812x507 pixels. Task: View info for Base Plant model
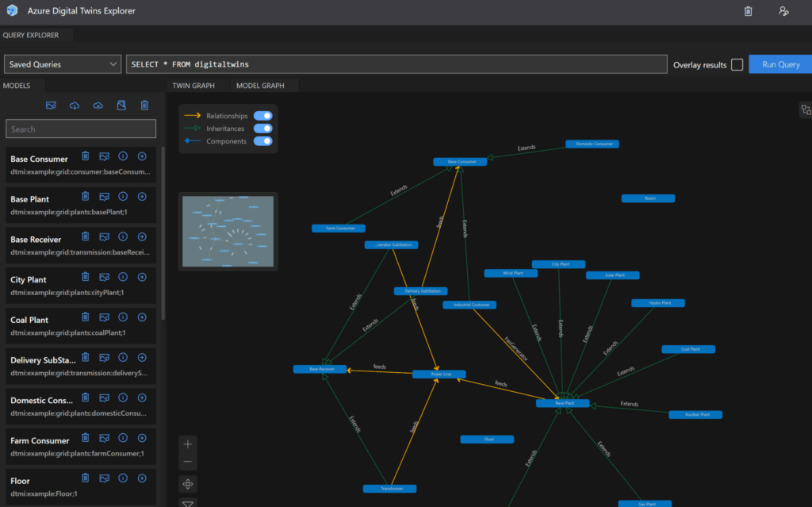point(123,197)
